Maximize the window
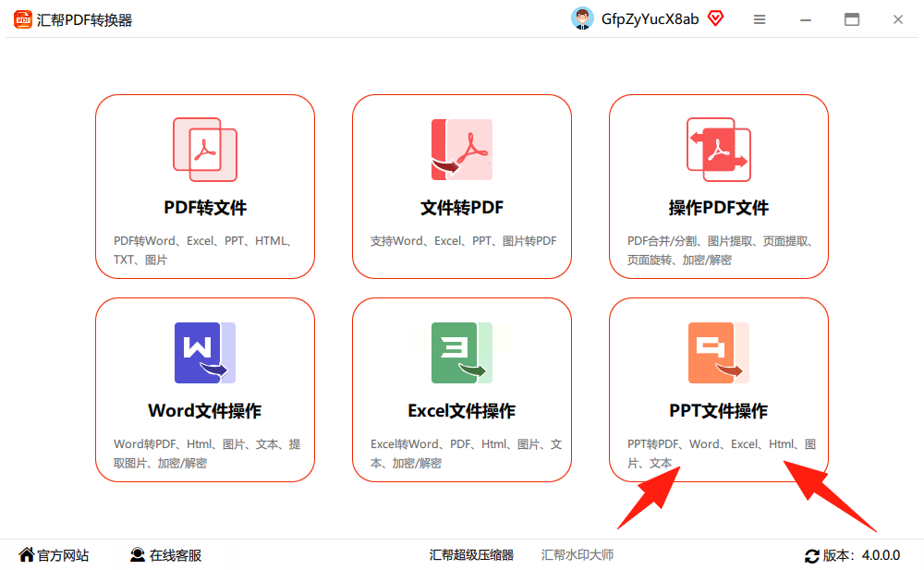Screen dimensions: 924x570 (x=852, y=19)
